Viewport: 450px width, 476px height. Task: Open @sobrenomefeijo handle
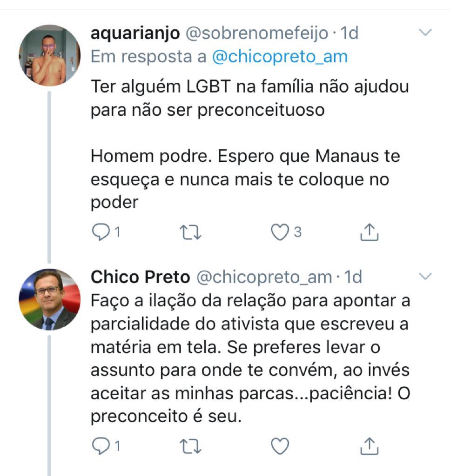(x=257, y=33)
